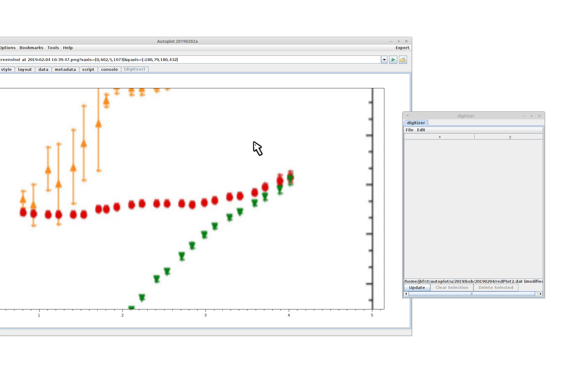Click the Autoplot 20190202a title bar
Viewport: 588px width, 368px height.
pyautogui.click(x=177, y=41)
